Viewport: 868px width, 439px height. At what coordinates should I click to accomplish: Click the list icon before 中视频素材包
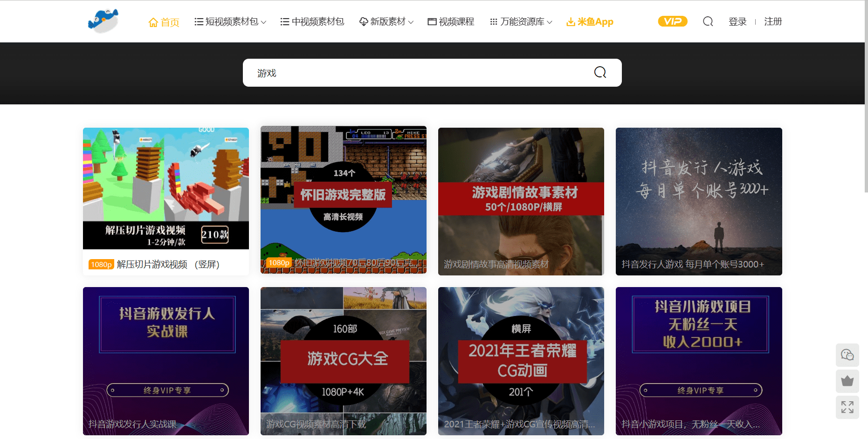pos(284,21)
